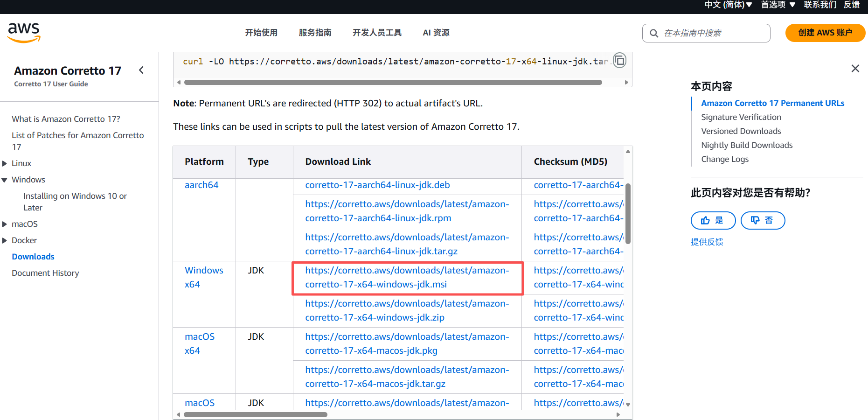The image size is (868, 420).
Task: Jump to Nightly Build Downloads section
Action: (747, 145)
